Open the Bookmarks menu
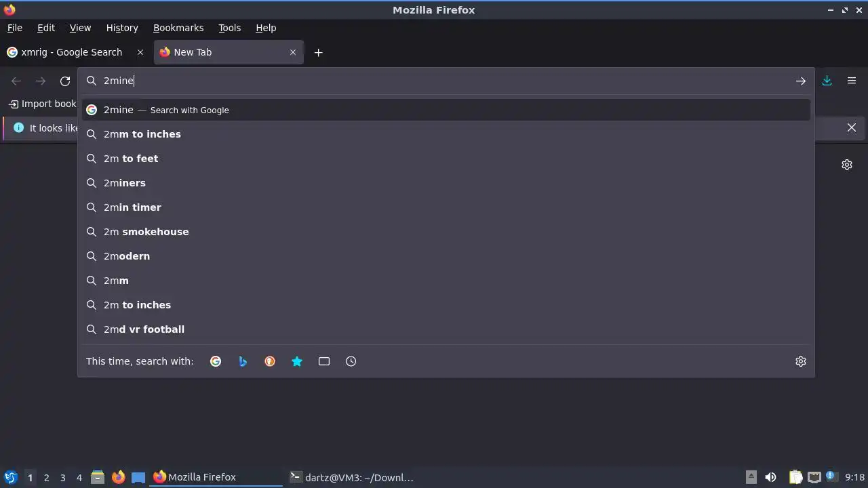The width and height of the screenshot is (868, 488). (x=178, y=28)
